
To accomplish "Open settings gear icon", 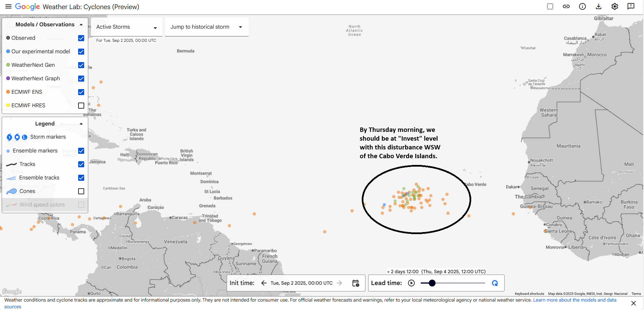I will [x=615, y=6].
